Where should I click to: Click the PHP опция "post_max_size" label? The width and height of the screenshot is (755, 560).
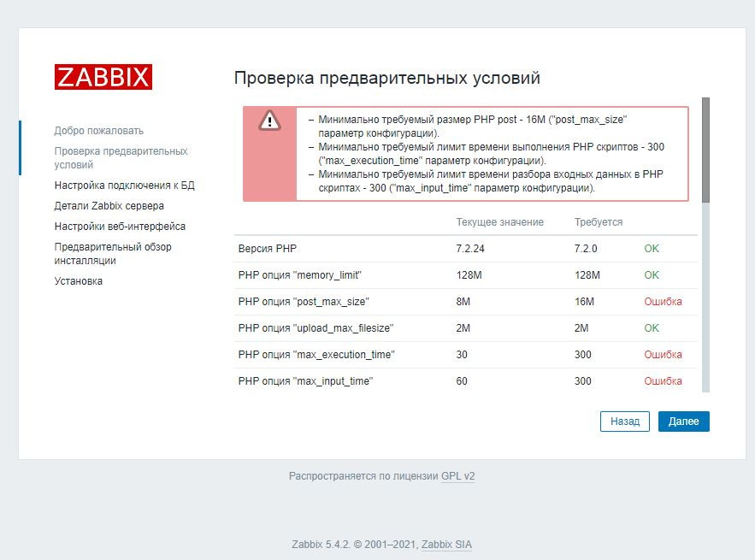(304, 302)
